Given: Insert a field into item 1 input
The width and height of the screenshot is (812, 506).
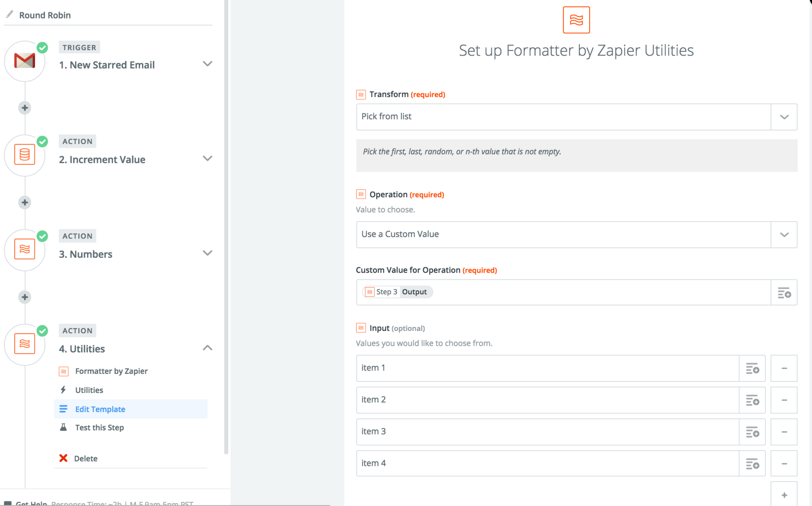Looking at the screenshot, I should 752,368.
